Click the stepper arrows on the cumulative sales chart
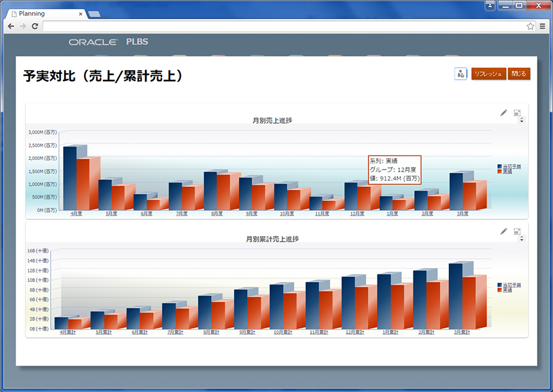553x392 pixels. point(521,238)
